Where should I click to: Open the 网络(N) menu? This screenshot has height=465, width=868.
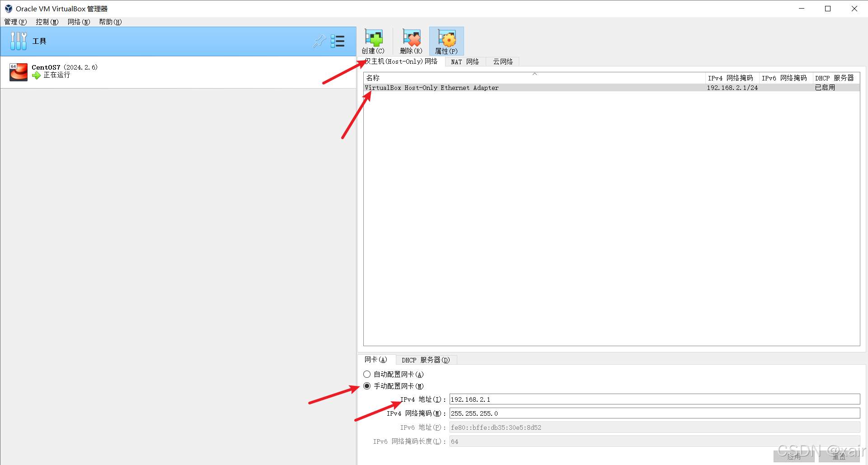point(79,22)
